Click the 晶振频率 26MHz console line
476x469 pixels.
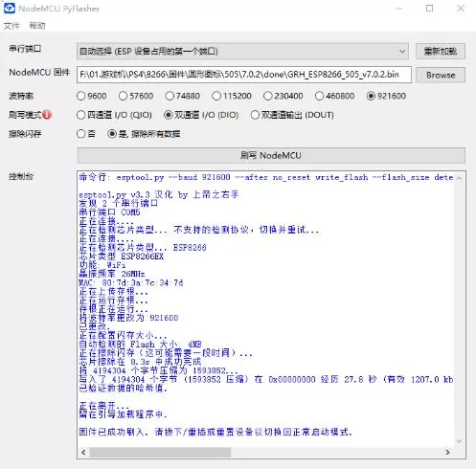click(112, 274)
